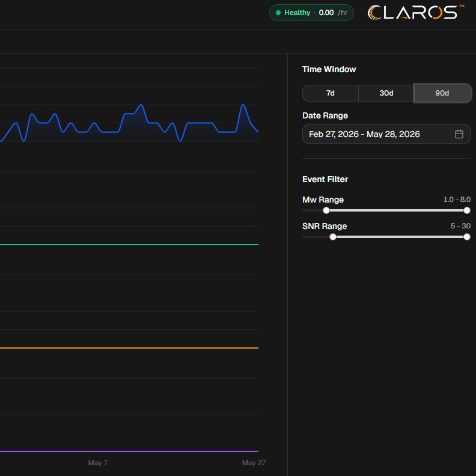Click the 'SNR Range' label
476x476 pixels.
(325, 226)
